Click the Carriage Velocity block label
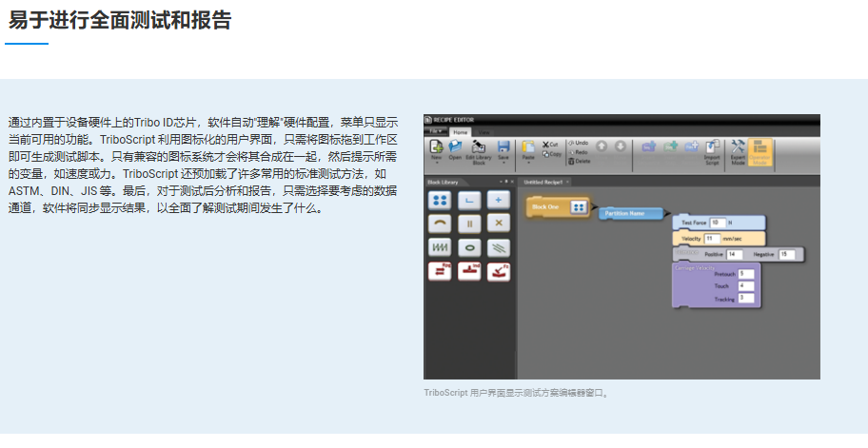The height and width of the screenshot is (448, 868). click(x=695, y=267)
